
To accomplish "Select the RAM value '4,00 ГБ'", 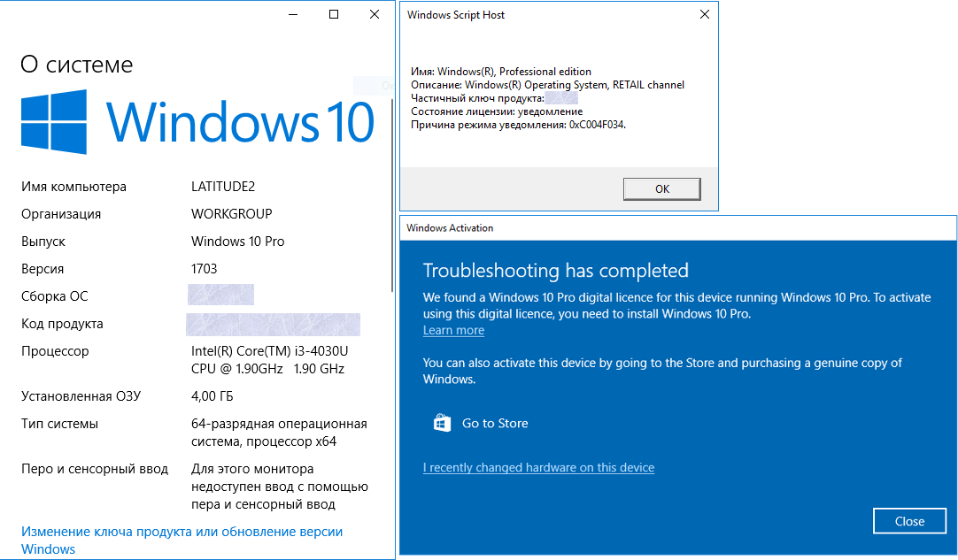I will click(212, 397).
